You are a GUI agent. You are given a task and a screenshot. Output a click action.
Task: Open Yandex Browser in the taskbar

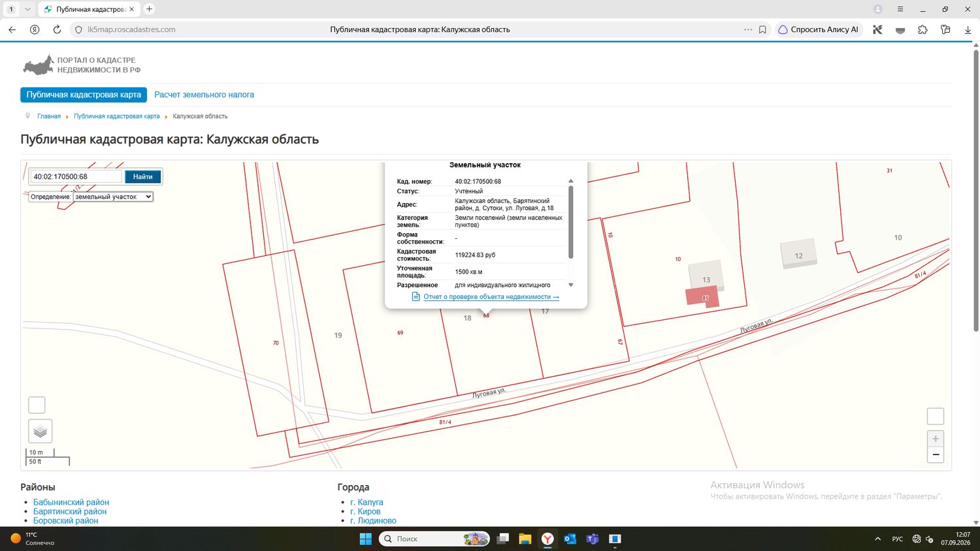[x=547, y=539]
